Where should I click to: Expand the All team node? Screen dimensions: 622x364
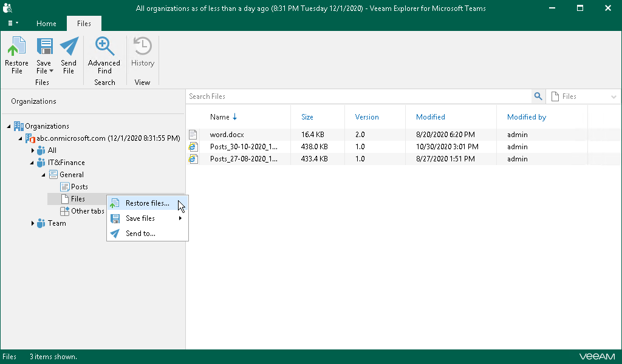33,150
